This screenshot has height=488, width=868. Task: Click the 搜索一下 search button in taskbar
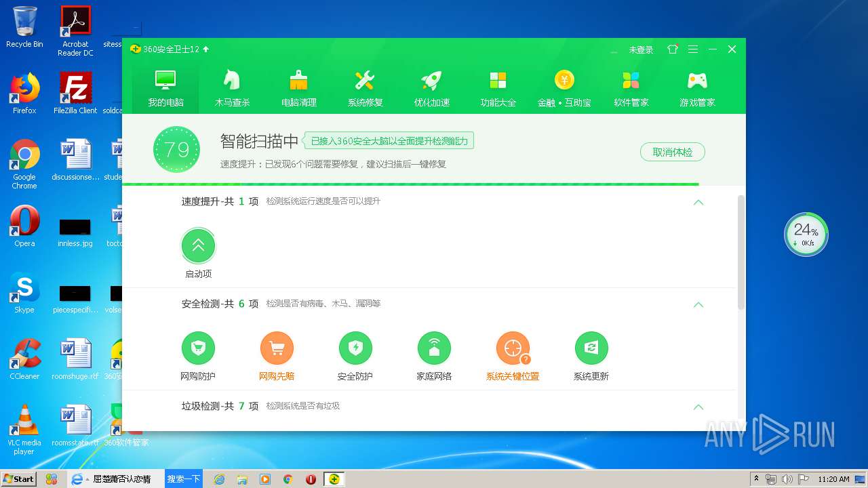coord(184,479)
